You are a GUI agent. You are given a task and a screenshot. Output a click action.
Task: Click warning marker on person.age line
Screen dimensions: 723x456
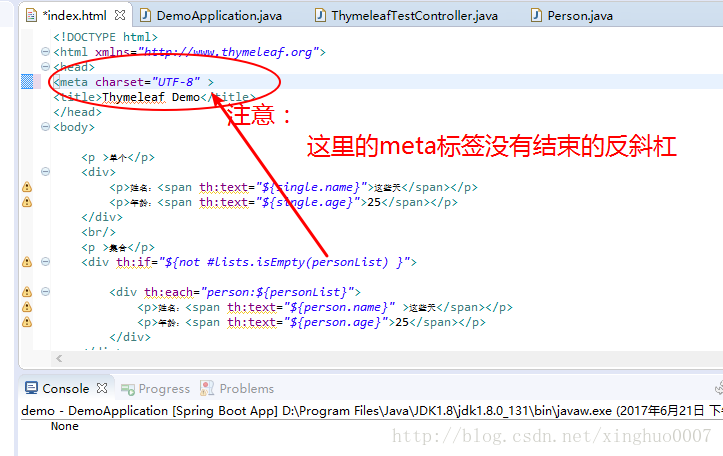(27, 322)
